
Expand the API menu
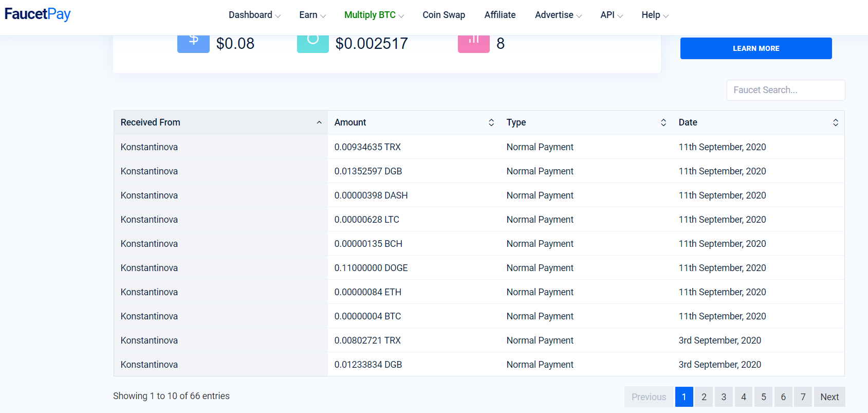(x=612, y=15)
